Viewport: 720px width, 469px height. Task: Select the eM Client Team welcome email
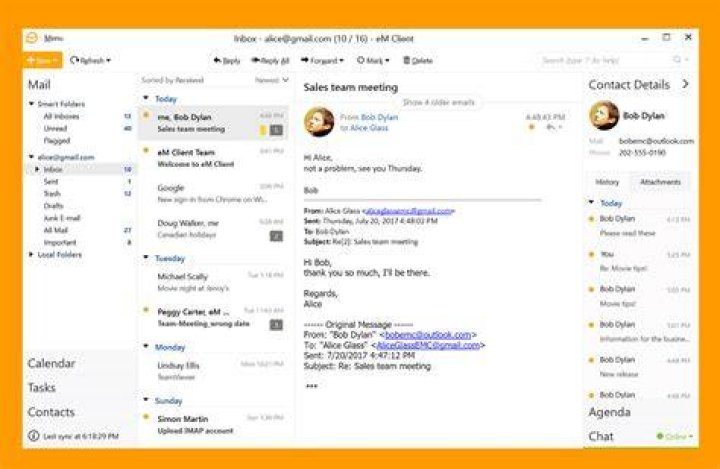[214, 158]
